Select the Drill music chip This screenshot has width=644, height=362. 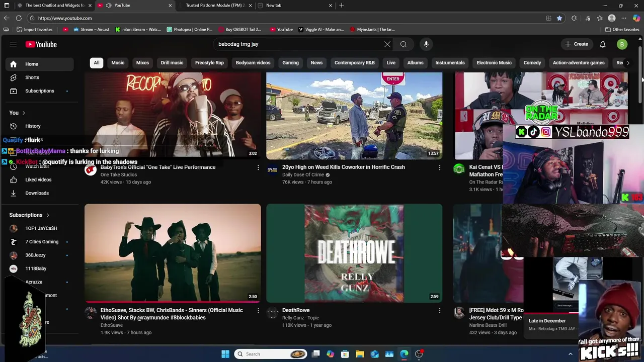[172, 63]
